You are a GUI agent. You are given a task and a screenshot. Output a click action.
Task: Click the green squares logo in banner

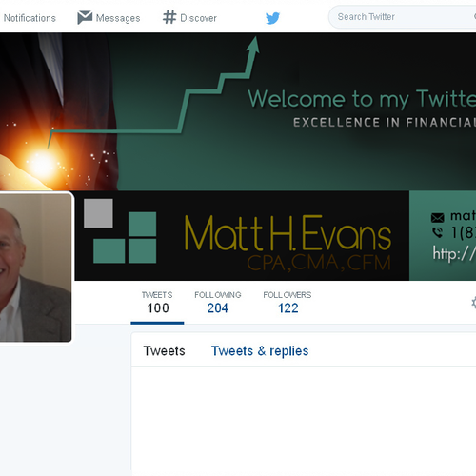click(120, 231)
